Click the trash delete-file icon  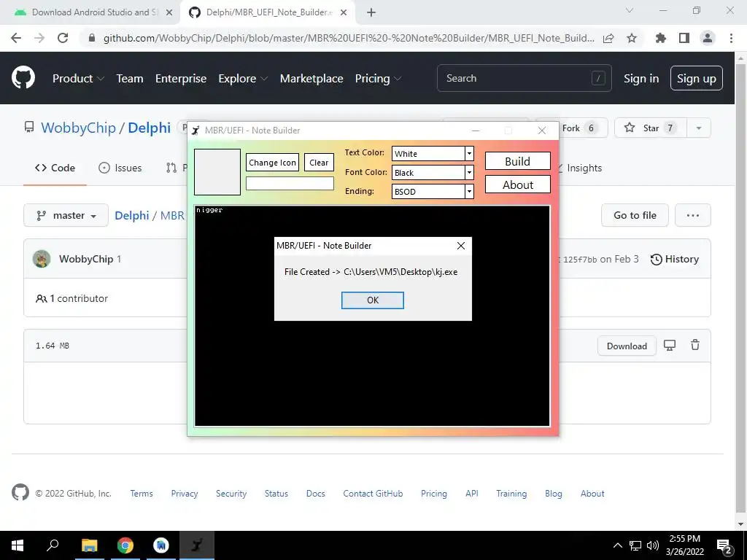695,345
